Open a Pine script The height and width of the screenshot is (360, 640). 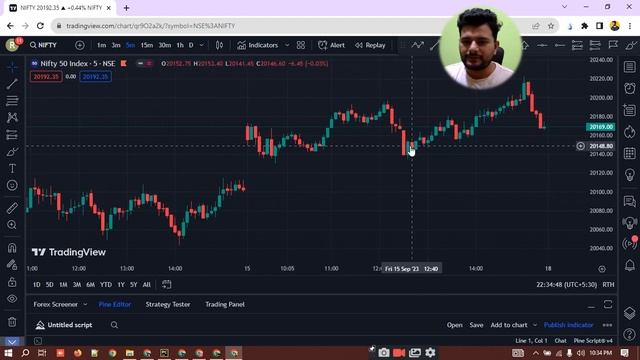pos(454,325)
